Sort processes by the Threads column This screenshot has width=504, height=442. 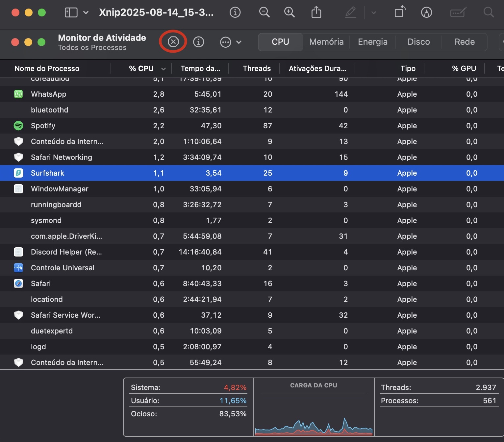pyautogui.click(x=257, y=68)
